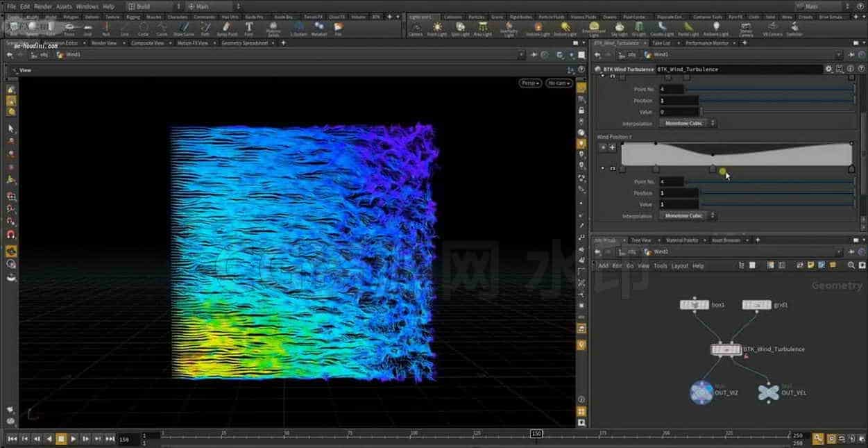Image resolution: width=868 pixels, height=448 pixels.
Task: Open the No cam camera dropdown
Action: click(559, 83)
